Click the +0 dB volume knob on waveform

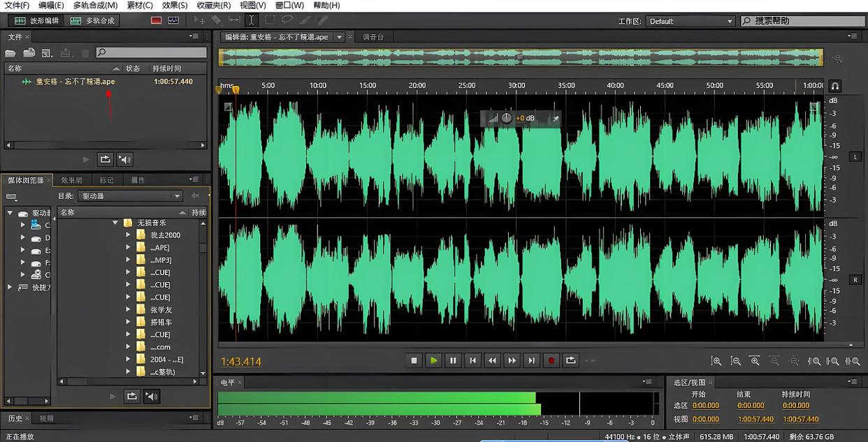[x=507, y=118]
